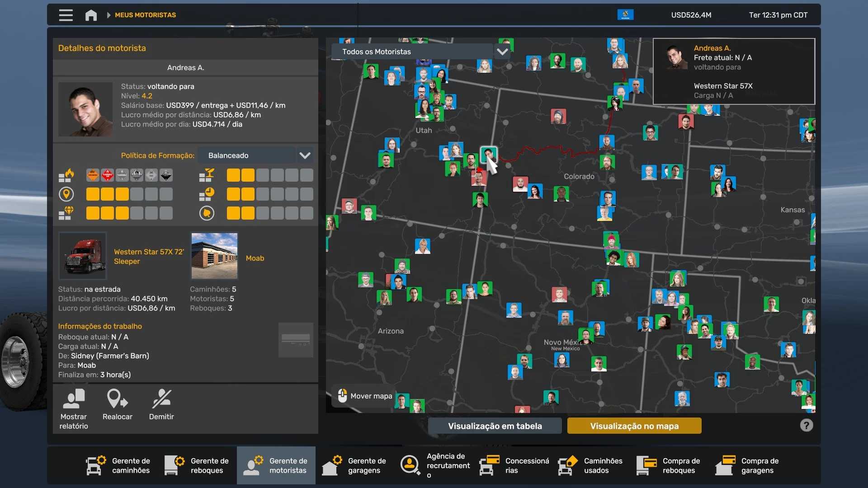868x488 pixels.
Task: Click the Balanceado training policy field
Action: tap(247, 155)
